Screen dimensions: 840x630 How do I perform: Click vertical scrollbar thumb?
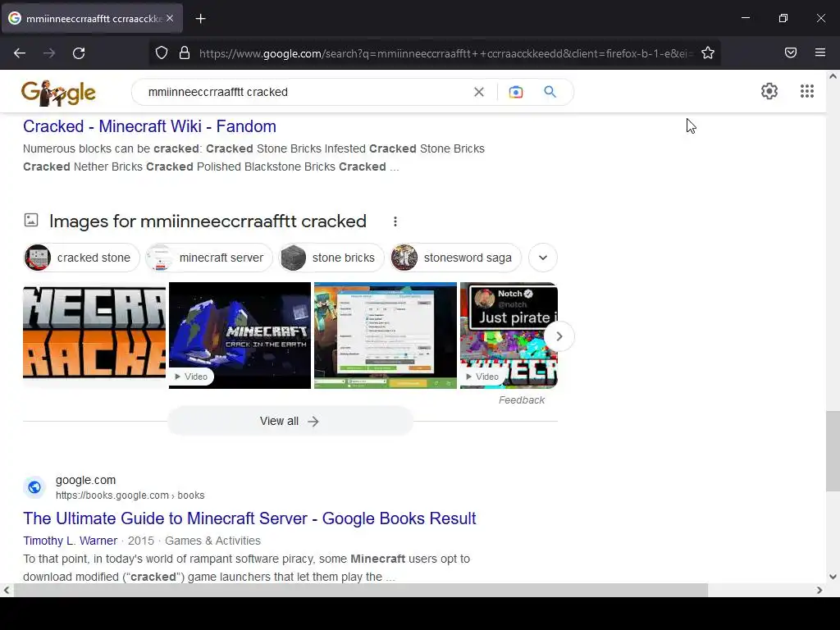pyautogui.click(x=833, y=451)
